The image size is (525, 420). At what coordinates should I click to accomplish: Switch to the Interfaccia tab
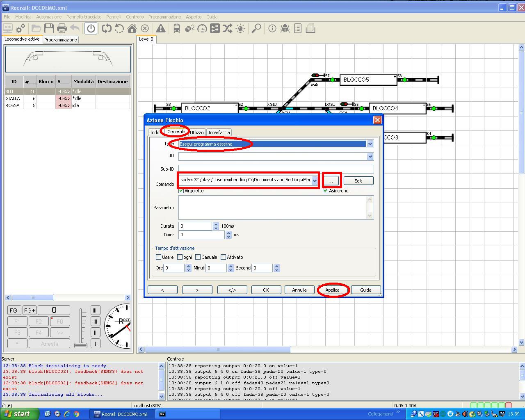click(x=219, y=132)
